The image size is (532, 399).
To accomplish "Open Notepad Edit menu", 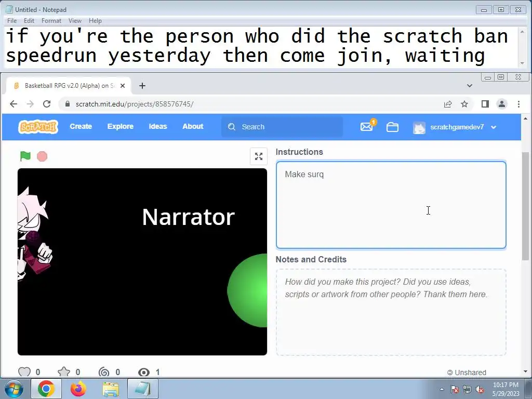I will point(29,21).
